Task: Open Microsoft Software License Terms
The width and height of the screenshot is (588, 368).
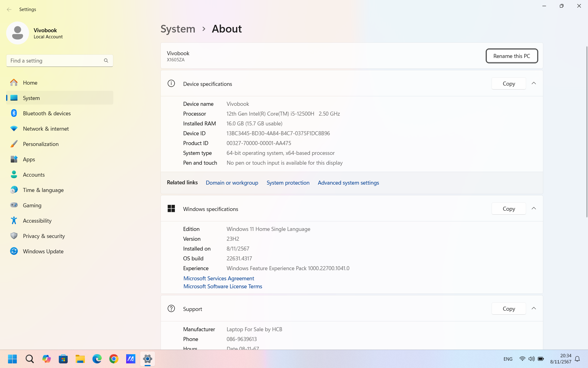Action: (223, 286)
